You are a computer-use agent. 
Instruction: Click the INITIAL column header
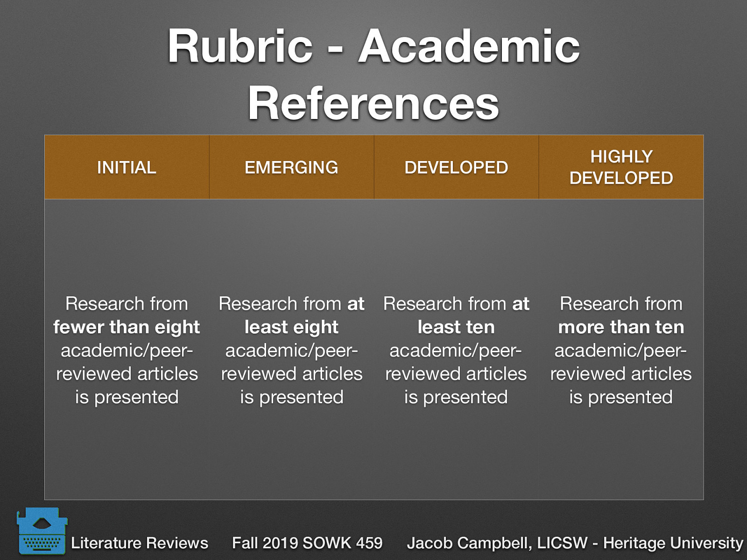coord(126,167)
